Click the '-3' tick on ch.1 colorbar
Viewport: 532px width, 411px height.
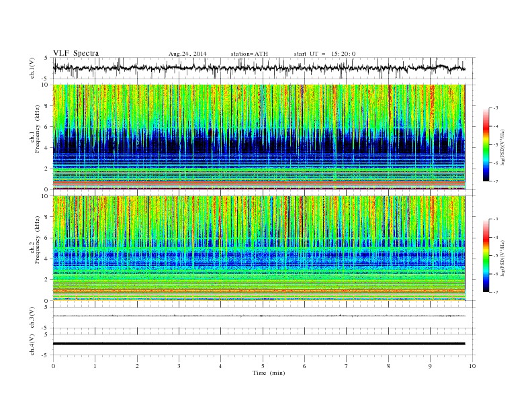point(496,108)
